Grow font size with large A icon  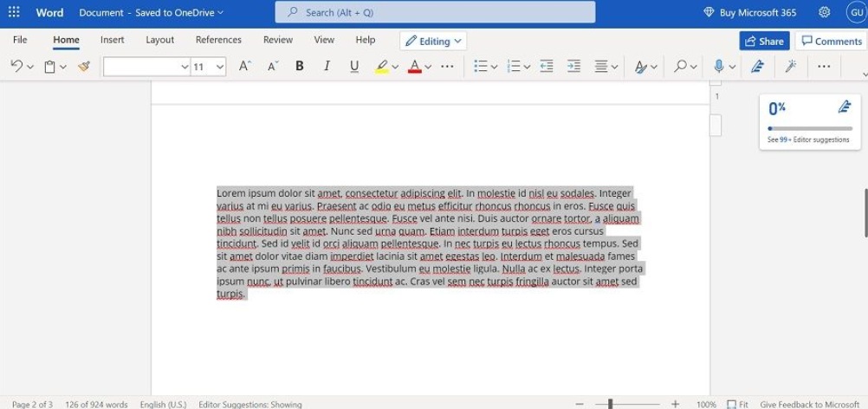244,67
